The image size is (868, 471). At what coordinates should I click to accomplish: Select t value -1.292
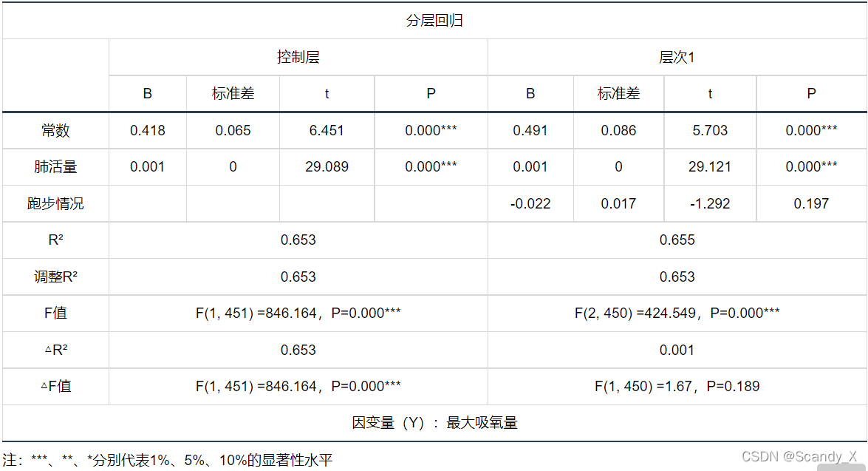710,203
